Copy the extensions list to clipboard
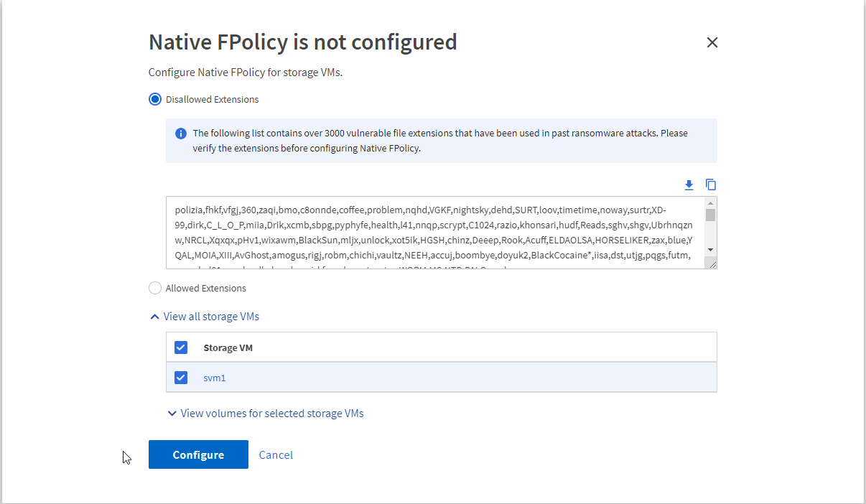 (710, 185)
